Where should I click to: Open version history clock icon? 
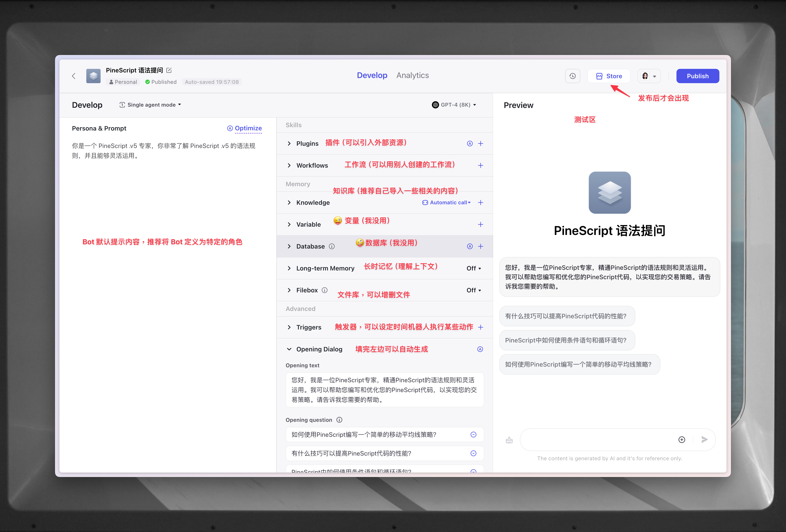pyautogui.click(x=572, y=76)
